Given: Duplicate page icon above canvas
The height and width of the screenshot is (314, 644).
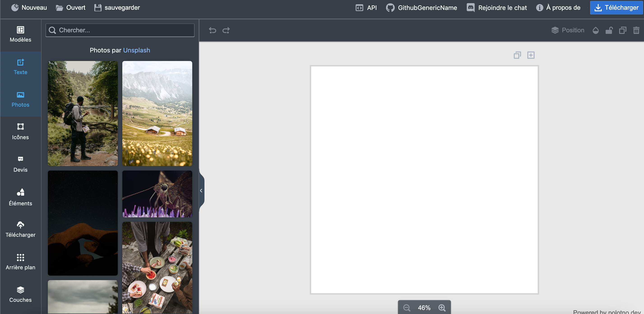Looking at the screenshot, I should pos(517,55).
